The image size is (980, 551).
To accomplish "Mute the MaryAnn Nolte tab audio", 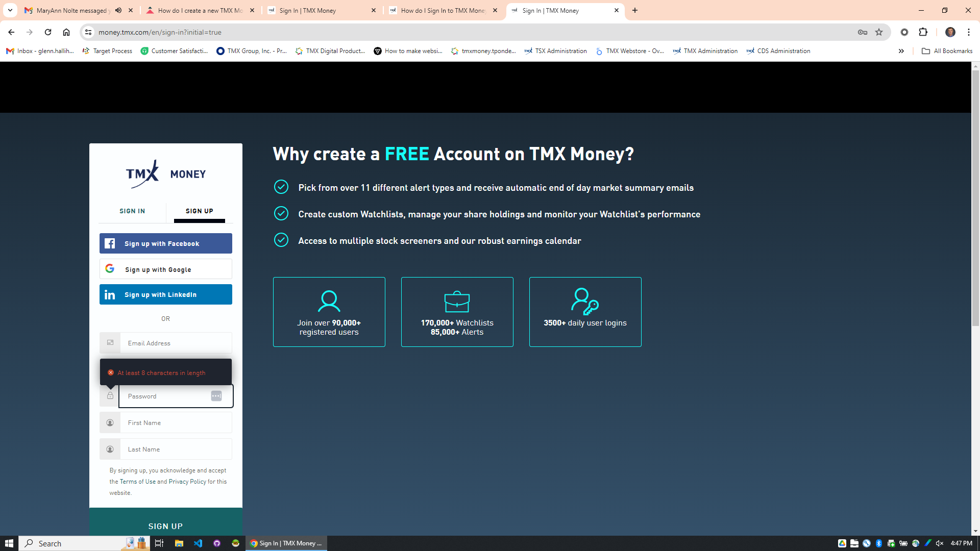I will [x=118, y=10].
